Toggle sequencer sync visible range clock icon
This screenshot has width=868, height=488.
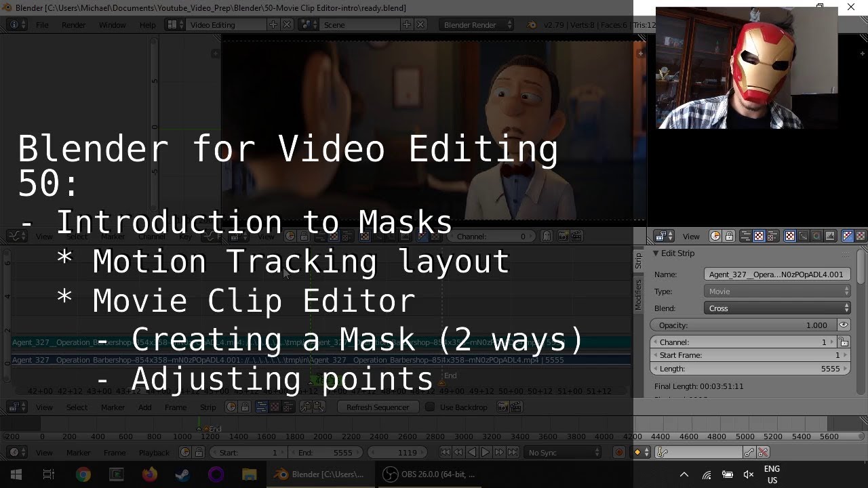click(x=231, y=407)
